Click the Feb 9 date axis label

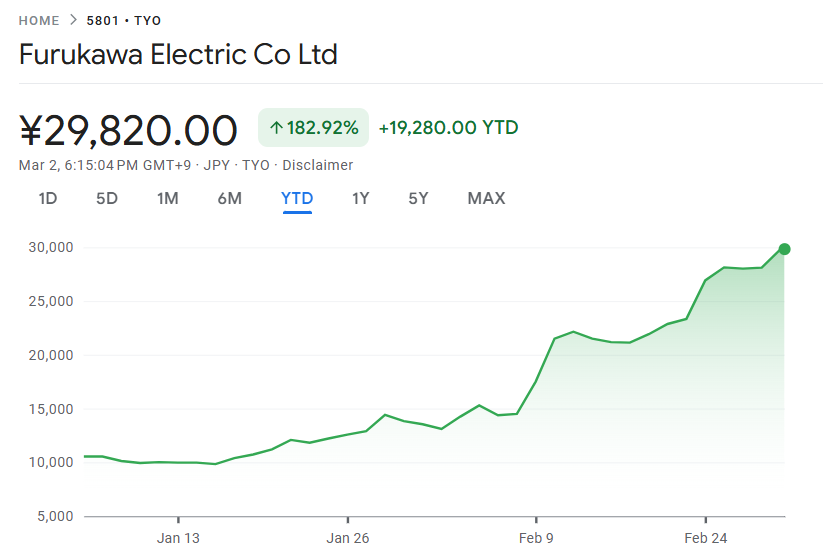536,538
